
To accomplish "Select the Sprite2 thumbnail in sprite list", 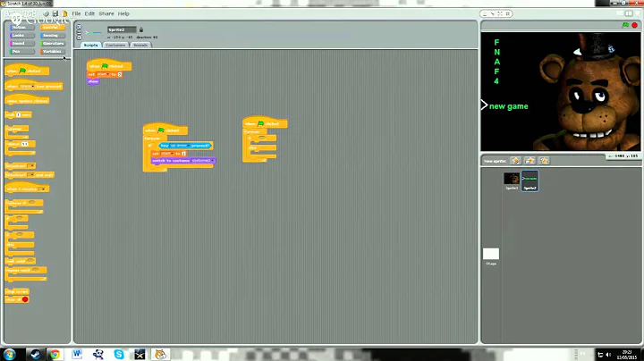I will pyautogui.click(x=530, y=180).
